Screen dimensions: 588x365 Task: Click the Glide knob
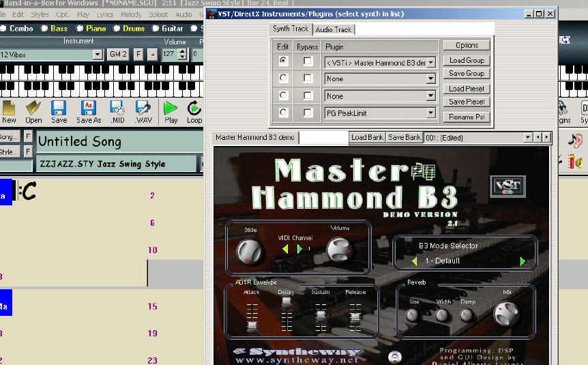tap(250, 251)
